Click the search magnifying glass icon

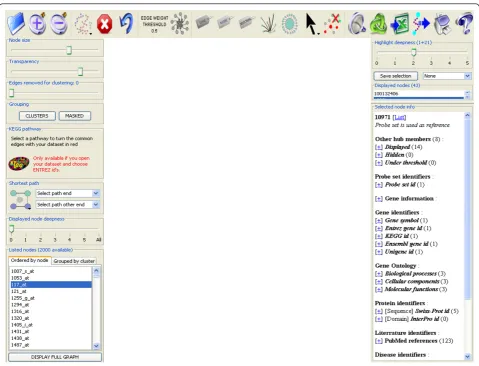coord(356,23)
